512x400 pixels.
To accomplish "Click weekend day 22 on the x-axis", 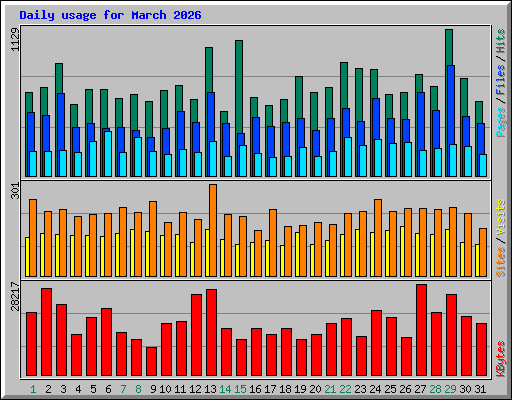I will pyautogui.click(x=345, y=389).
